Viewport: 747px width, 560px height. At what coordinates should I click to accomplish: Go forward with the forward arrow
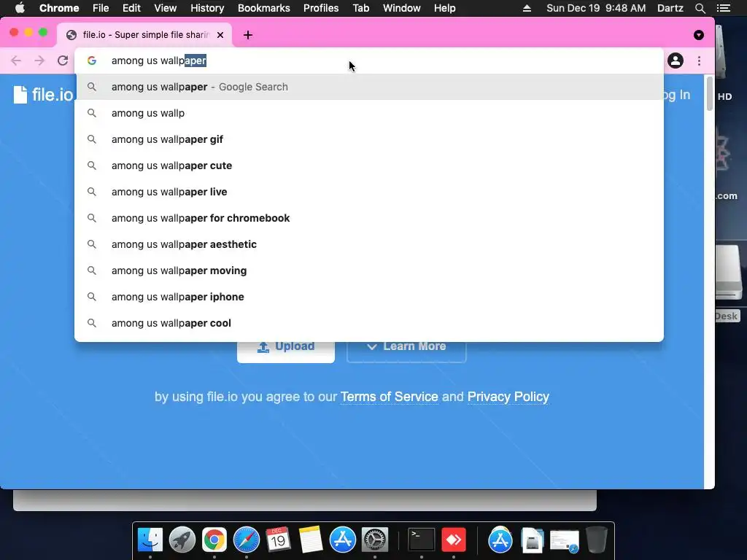39,61
